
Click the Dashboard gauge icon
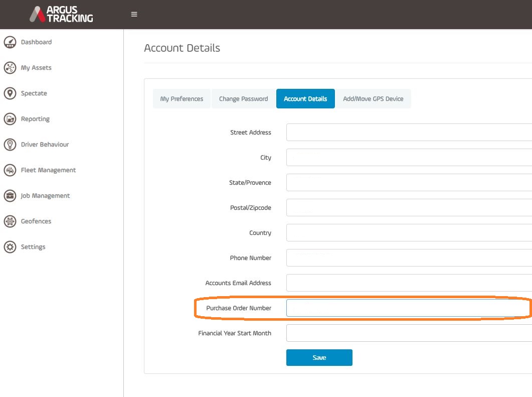(x=10, y=42)
